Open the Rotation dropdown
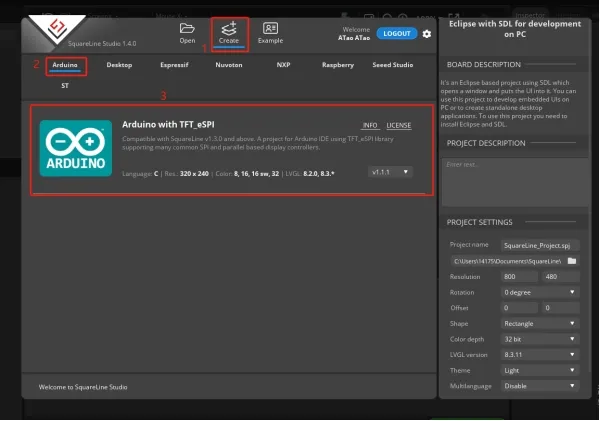 coord(541,291)
